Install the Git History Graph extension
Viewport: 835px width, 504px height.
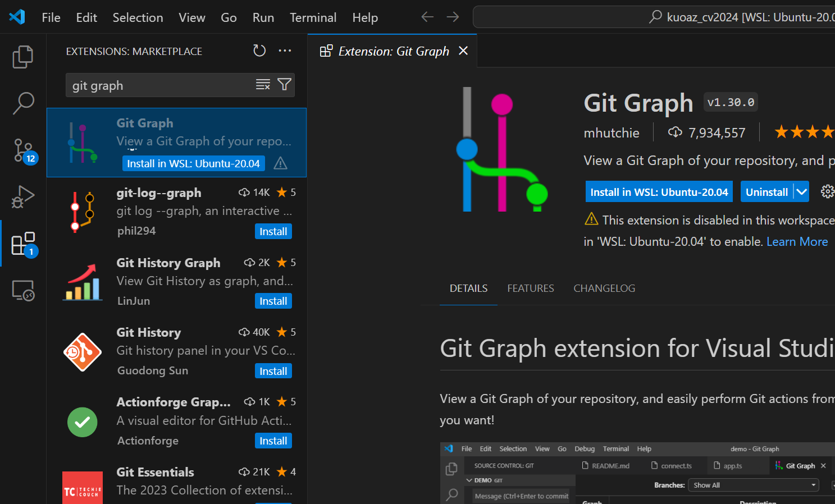(273, 301)
